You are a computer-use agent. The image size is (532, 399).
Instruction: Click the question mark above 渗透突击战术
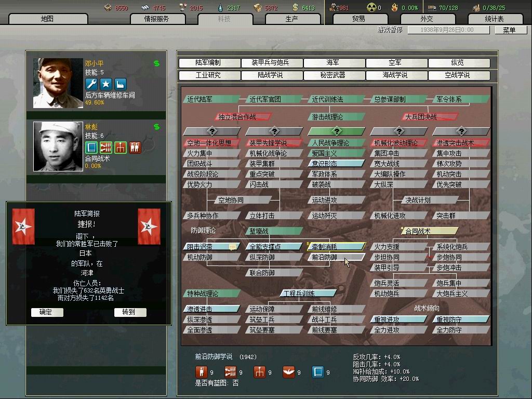tap(461, 131)
